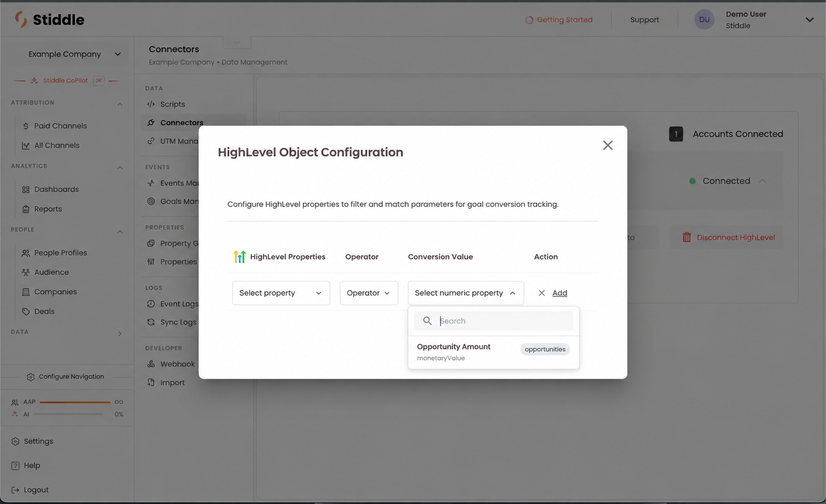
Task: Click the Import icon
Action: point(151,383)
